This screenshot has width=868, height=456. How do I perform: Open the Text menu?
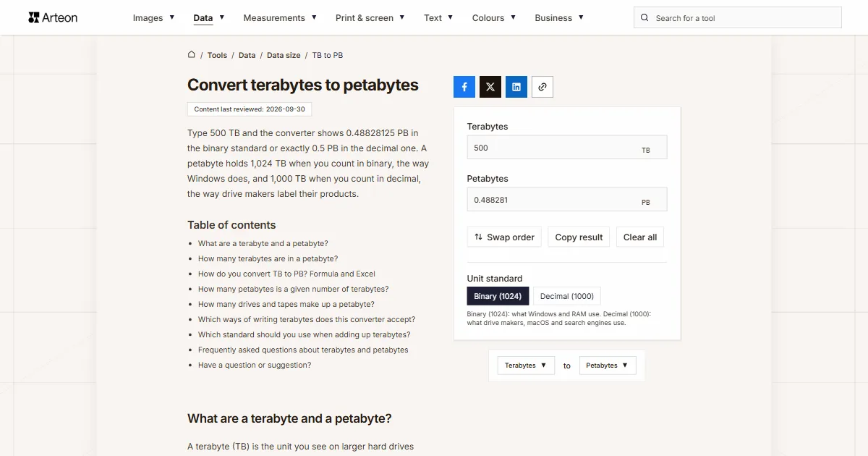click(x=438, y=18)
